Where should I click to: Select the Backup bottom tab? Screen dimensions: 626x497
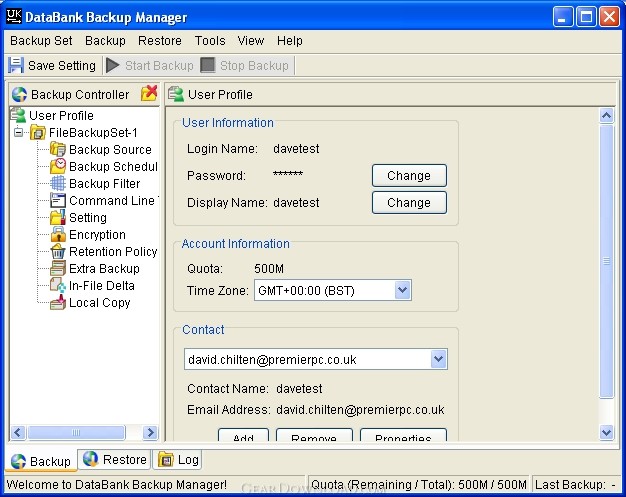pos(41,461)
